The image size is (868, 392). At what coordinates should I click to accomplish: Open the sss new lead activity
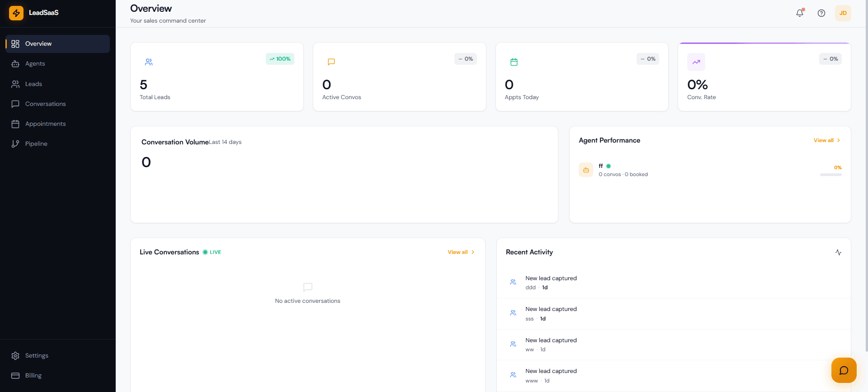pos(674,314)
